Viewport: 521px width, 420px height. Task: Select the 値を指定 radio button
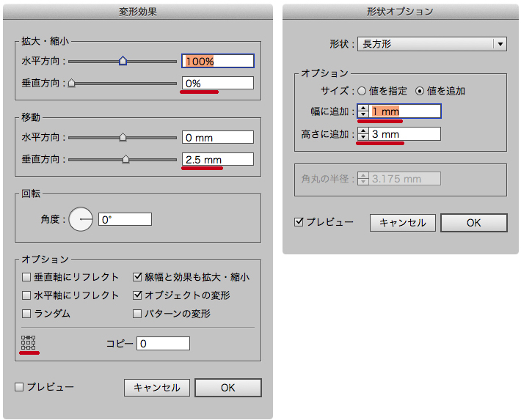tap(362, 91)
